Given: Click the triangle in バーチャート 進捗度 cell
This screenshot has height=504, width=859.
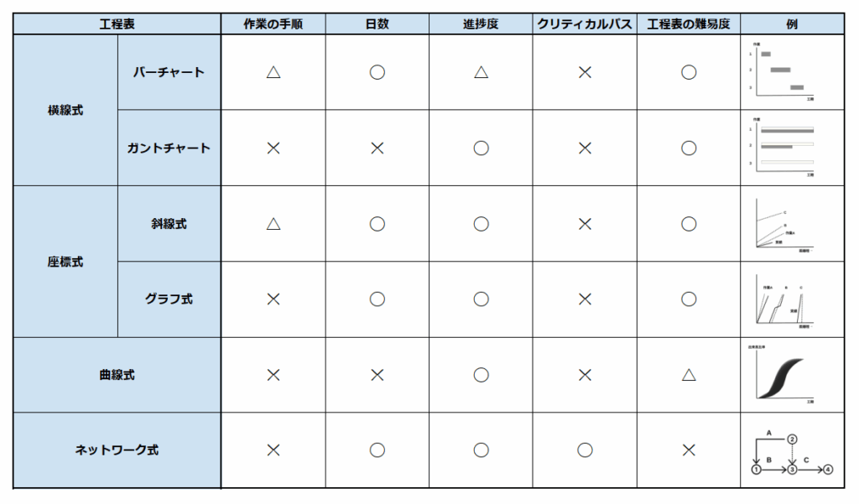Looking at the screenshot, I should (x=481, y=73).
